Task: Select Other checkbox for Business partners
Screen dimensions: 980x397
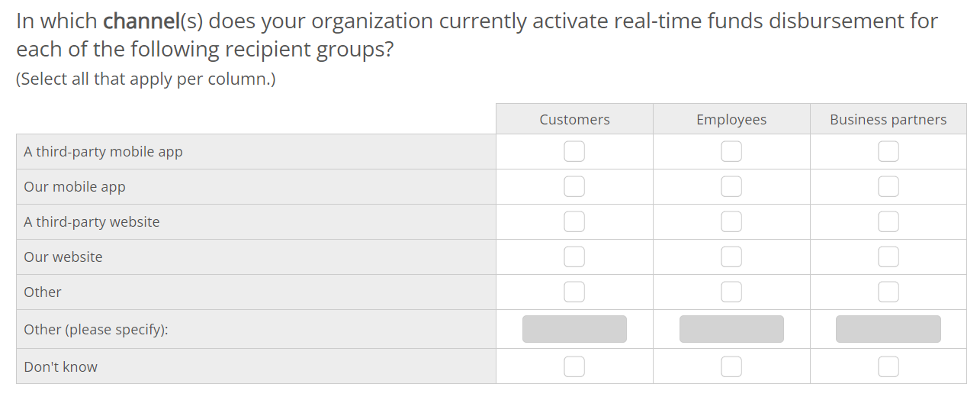Action: (888, 292)
